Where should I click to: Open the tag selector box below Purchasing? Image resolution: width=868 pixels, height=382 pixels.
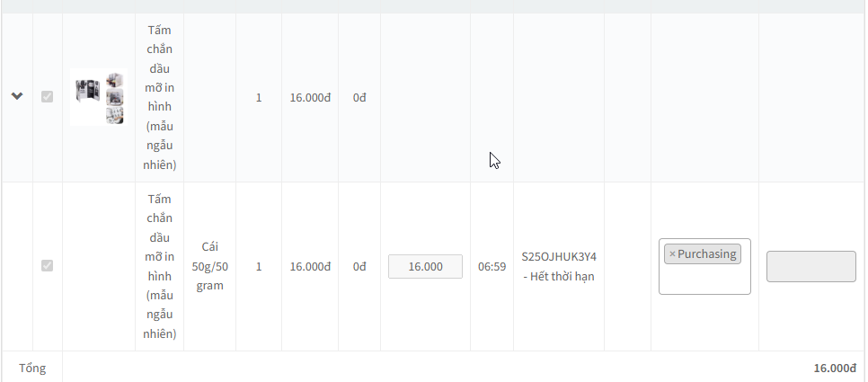(x=704, y=280)
